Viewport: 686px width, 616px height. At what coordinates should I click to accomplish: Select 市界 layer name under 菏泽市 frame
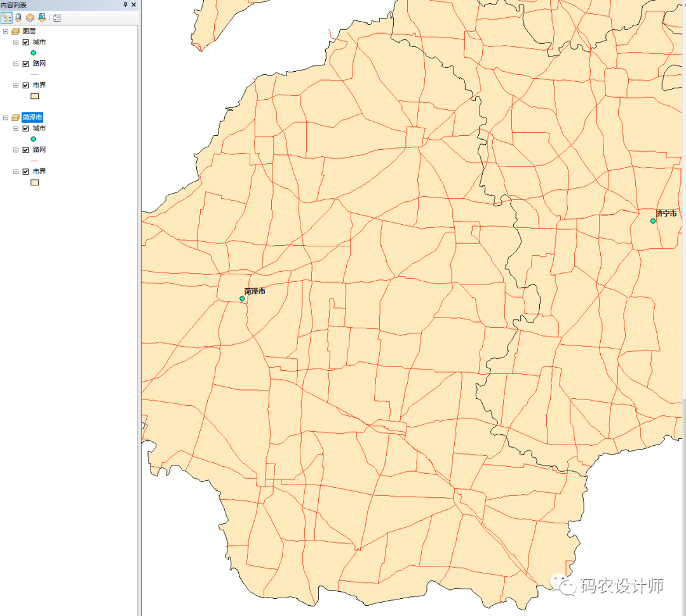[39, 171]
